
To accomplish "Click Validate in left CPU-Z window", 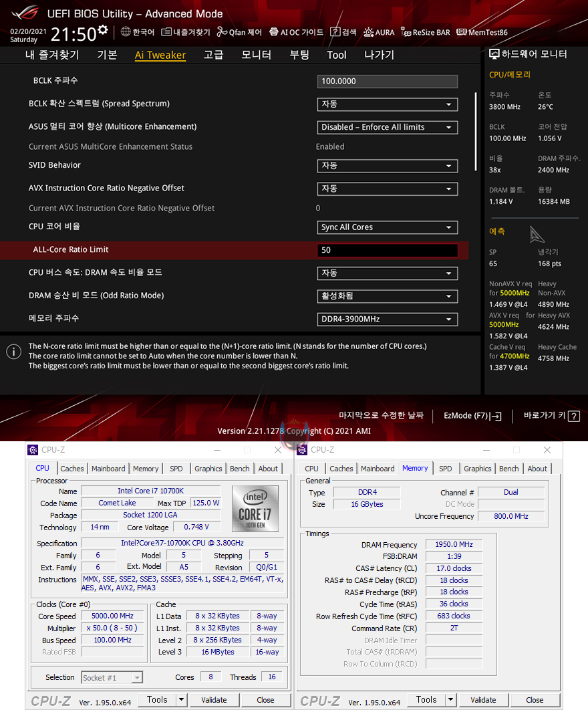I will (x=214, y=700).
